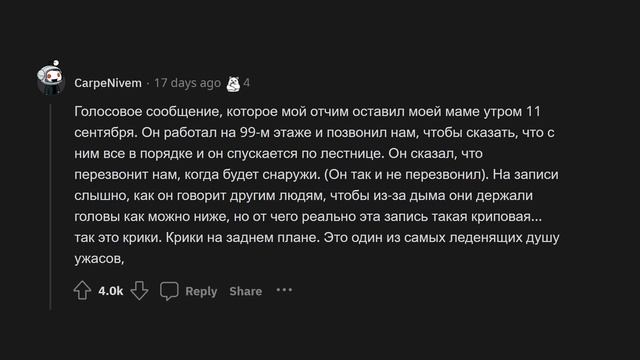The image size is (640, 360).
Task: Click the Share button
Action: tap(246, 291)
